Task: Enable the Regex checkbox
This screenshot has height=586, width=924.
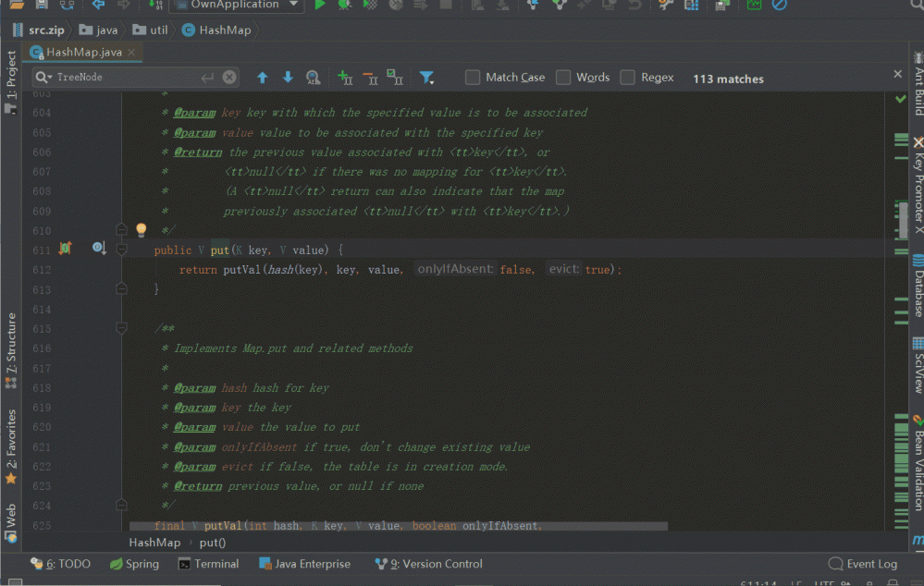Action: coord(628,78)
